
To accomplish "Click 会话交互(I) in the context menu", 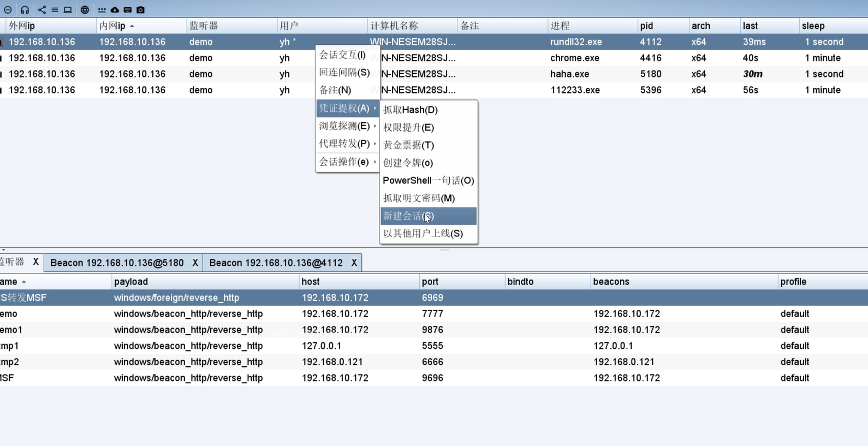I will coord(342,55).
